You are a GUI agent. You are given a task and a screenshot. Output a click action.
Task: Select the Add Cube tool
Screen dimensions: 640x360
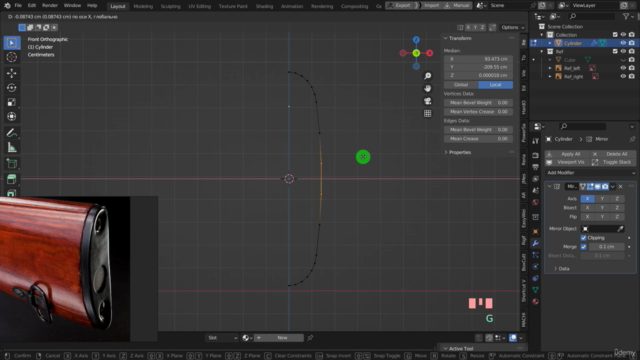pos(12,164)
